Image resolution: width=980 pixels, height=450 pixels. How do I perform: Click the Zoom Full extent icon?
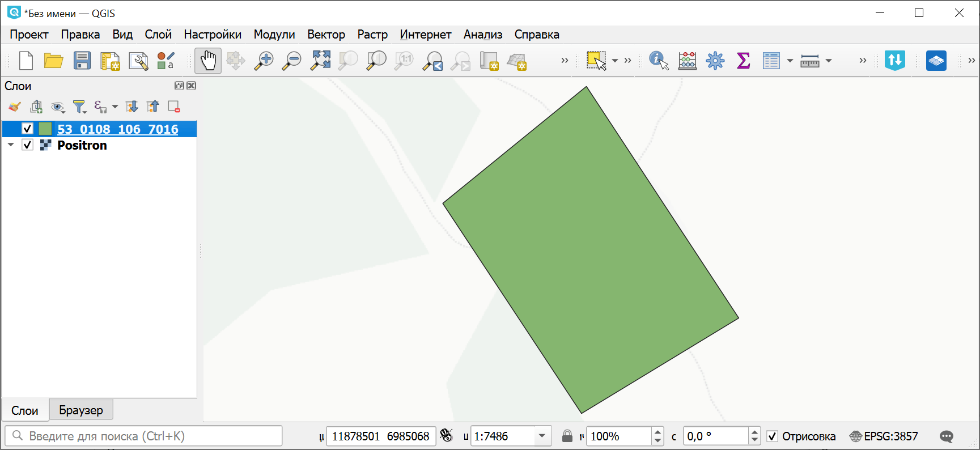click(320, 61)
